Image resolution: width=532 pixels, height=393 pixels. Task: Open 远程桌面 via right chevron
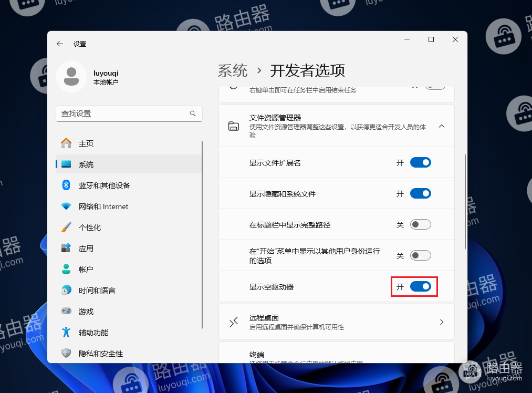[x=442, y=322]
